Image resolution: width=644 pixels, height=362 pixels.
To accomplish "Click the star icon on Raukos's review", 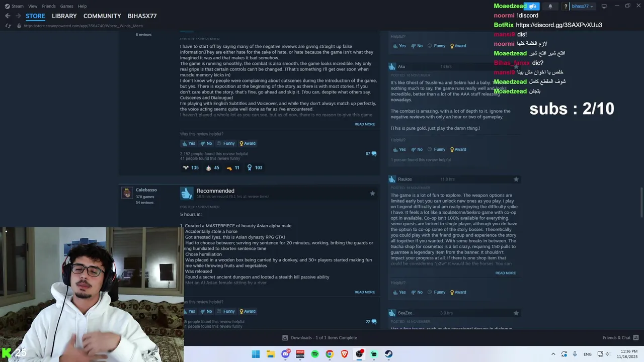I will click(516, 179).
